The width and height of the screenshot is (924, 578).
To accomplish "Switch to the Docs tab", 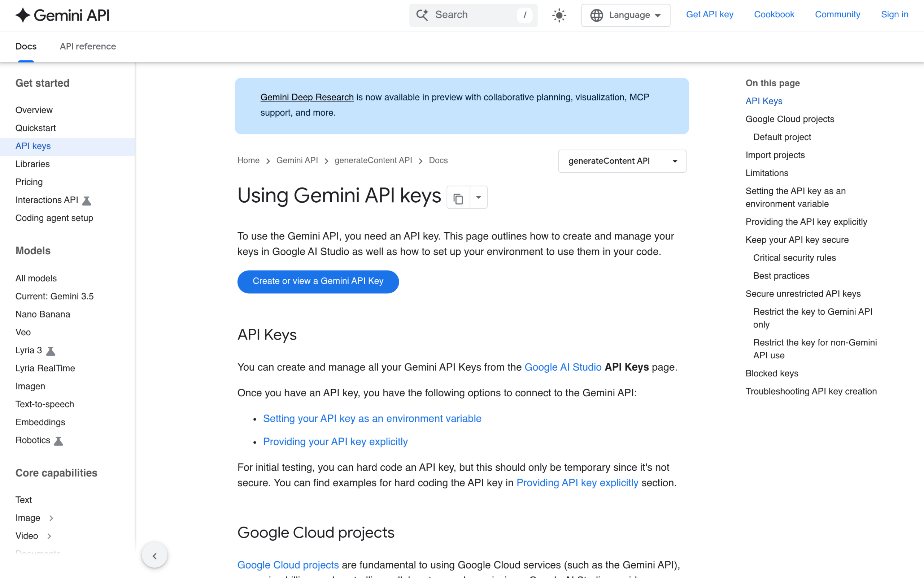I will (26, 46).
